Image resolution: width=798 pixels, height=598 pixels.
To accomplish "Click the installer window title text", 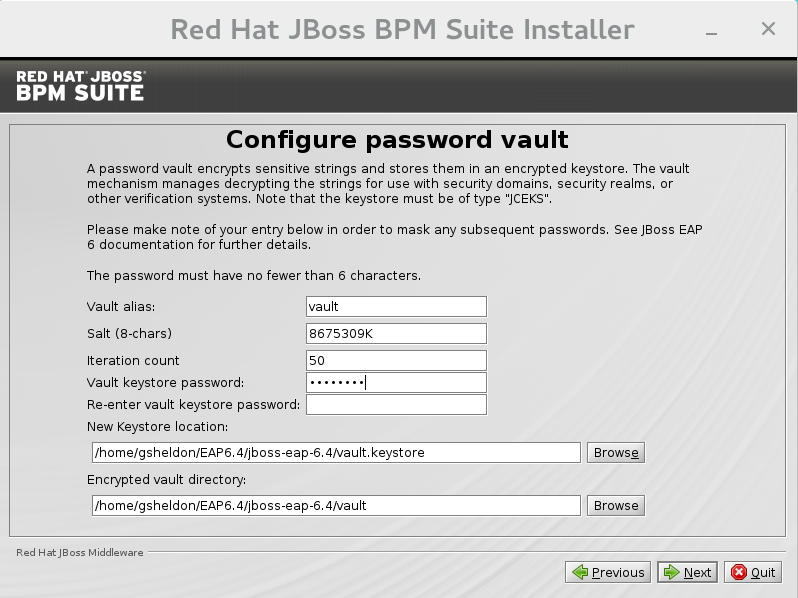I will tap(402, 29).
